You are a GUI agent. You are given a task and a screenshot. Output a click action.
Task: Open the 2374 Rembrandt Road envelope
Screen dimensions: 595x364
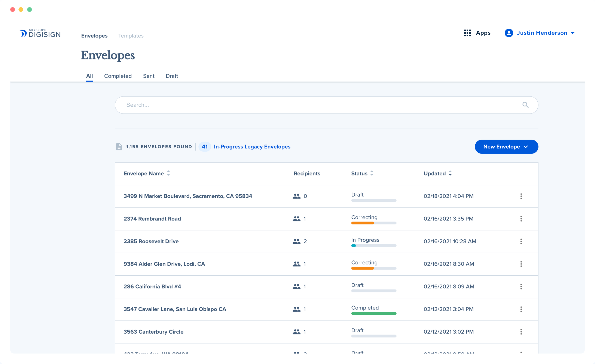pos(152,219)
